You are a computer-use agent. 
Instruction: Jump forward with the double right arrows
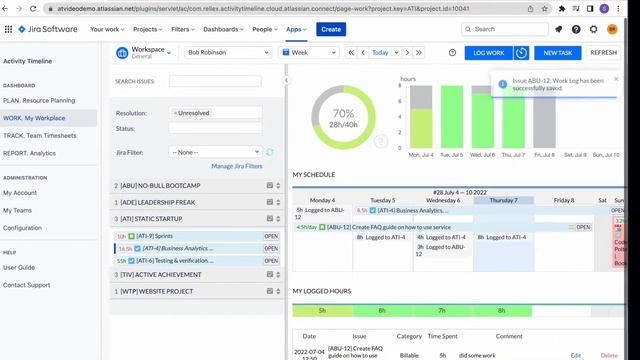click(419, 53)
